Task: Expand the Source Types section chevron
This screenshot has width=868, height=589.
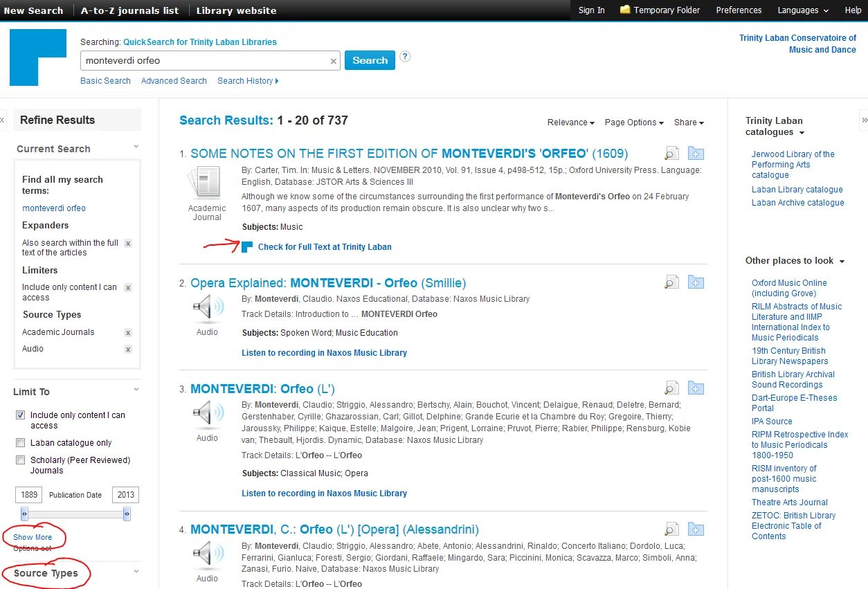Action: [136, 572]
